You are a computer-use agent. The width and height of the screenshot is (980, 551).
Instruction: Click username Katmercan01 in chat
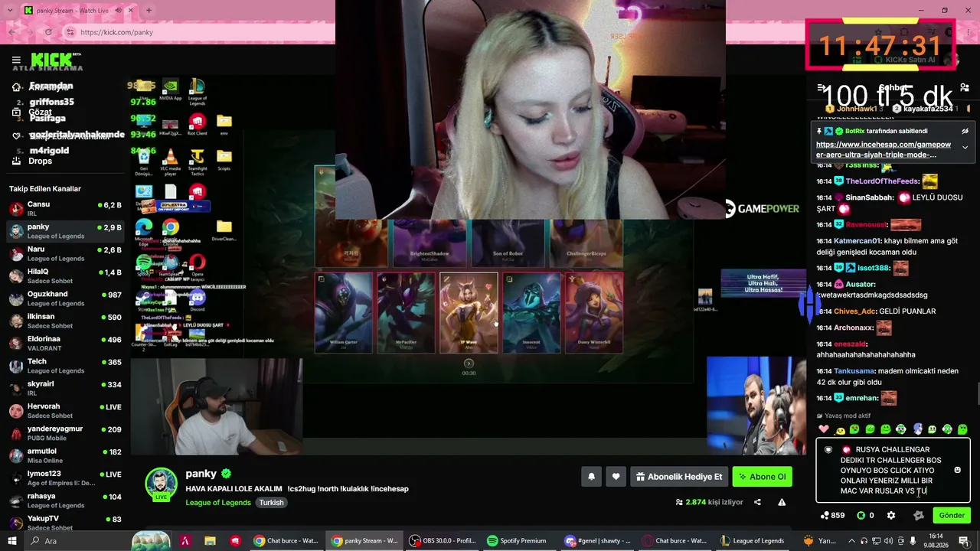(857, 241)
